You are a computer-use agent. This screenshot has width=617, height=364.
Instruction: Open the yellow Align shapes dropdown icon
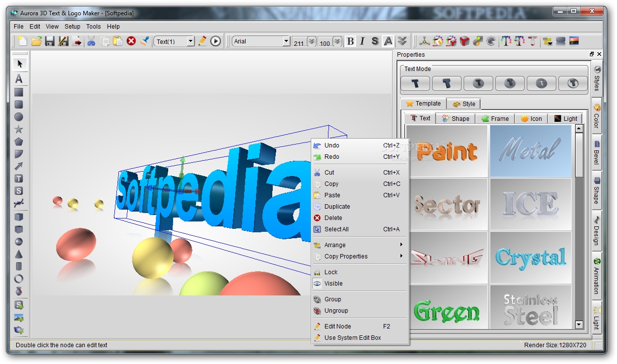tap(547, 41)
